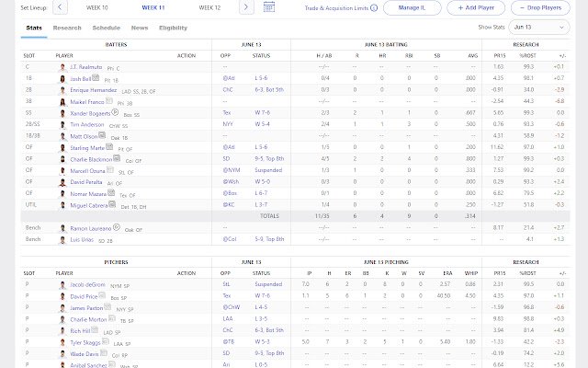Screen dimensions: 588x368
Task: Click batting totals value 11/35
Action: [x=323, y=216]
